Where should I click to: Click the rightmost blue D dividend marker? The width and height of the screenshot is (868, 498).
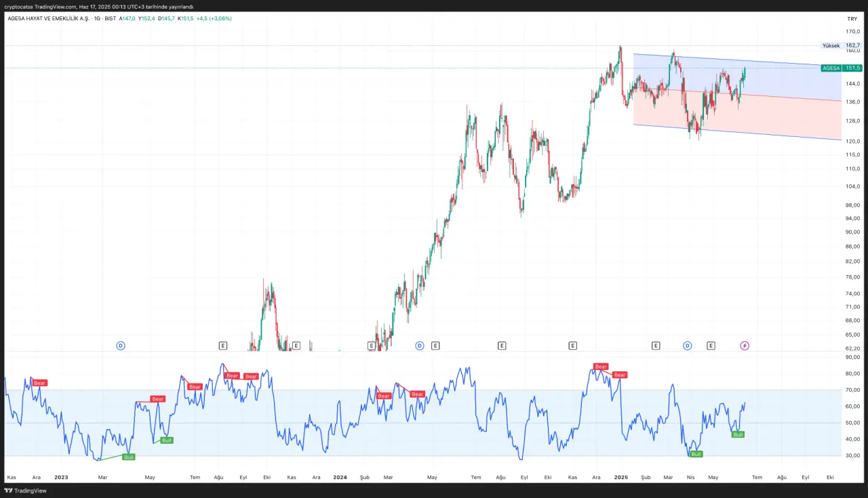(687, 346)
